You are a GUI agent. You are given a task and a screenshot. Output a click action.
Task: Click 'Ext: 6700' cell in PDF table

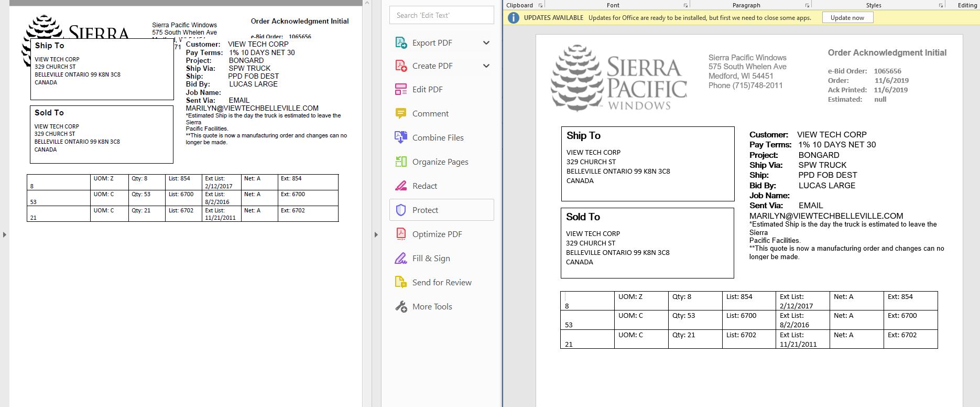pos(292,194)
